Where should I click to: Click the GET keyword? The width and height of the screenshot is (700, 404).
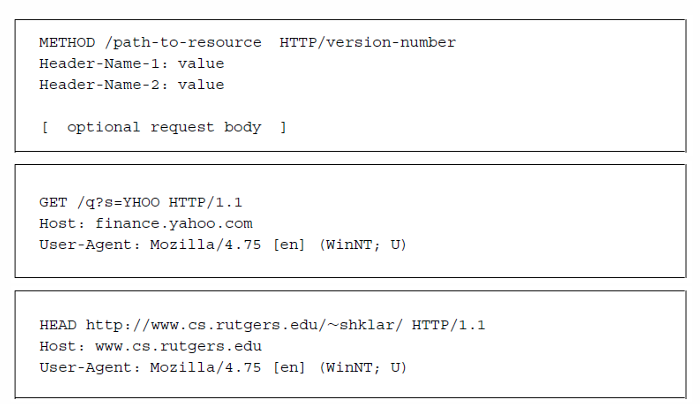52,202
